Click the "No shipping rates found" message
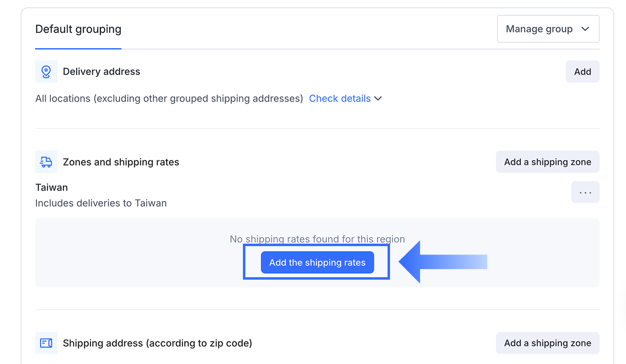This screenshot has width=626, height=364. pyautogui.click(x=317, y=239)
